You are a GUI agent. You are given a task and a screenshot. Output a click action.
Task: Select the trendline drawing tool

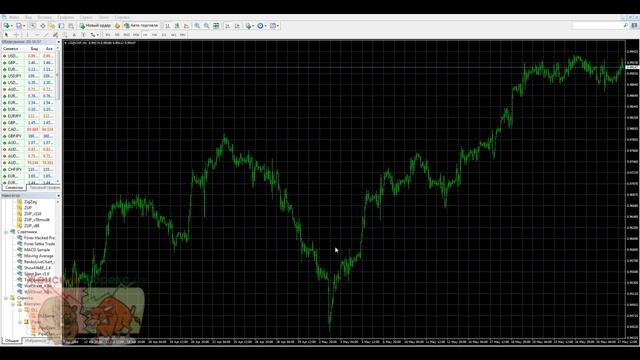coord(46,35)
